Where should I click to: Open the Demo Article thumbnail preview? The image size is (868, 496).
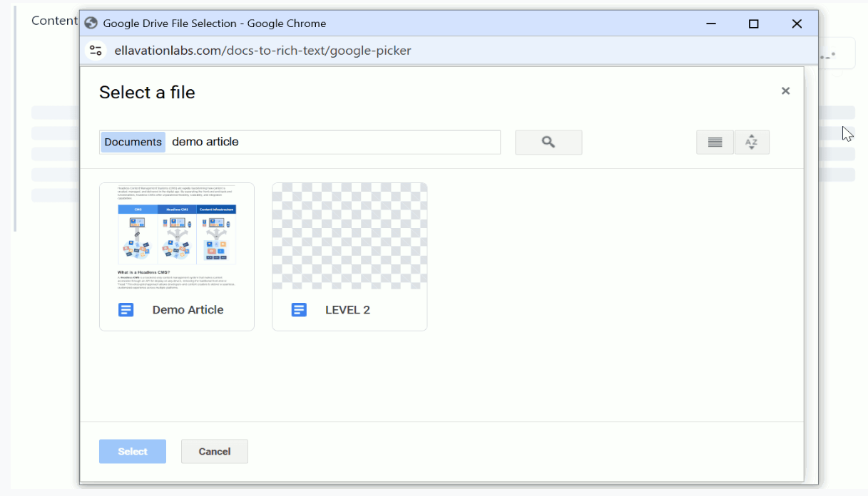coord(177,236)
